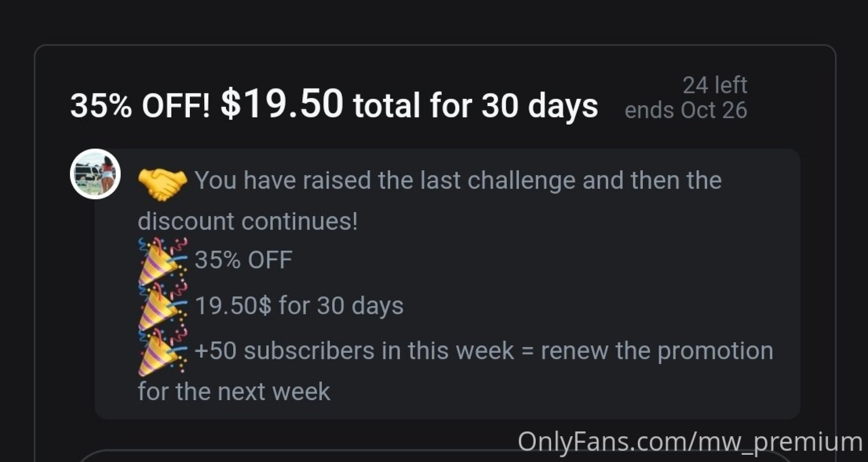Click "You have raised the last challenge" text
The width and height of the screenshot is (868, 462).
coord(384,181)
